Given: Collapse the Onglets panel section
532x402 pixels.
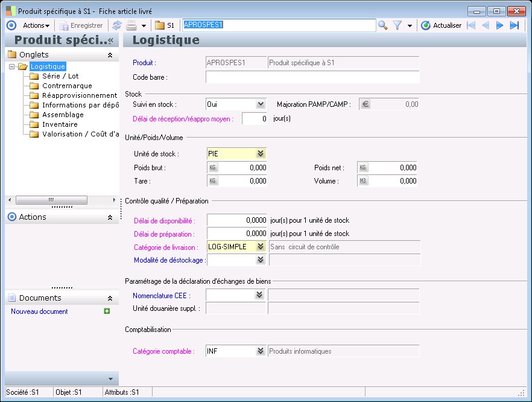Looking at the screenshot, I should click(x=110, y=55).
